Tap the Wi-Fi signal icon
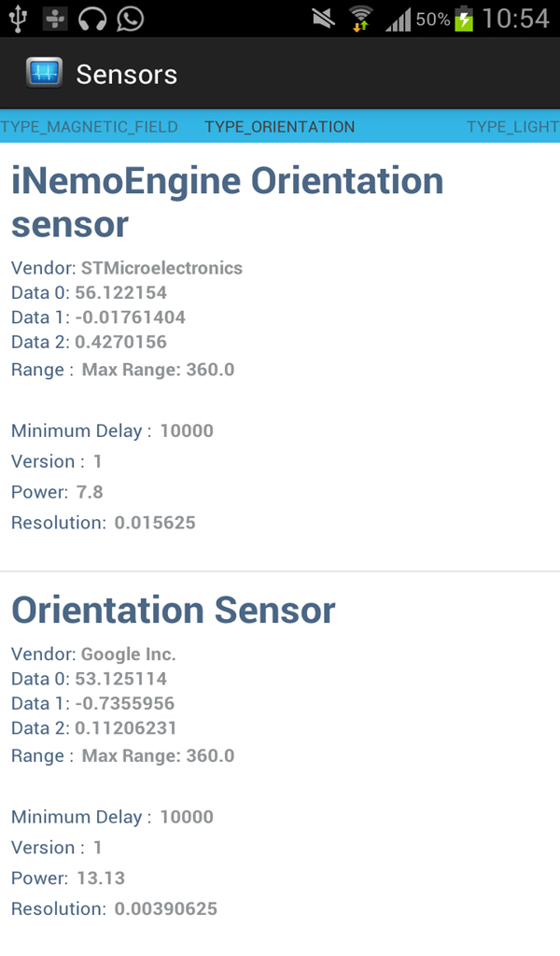Viewport: 560px width, 956px height. 360,12
